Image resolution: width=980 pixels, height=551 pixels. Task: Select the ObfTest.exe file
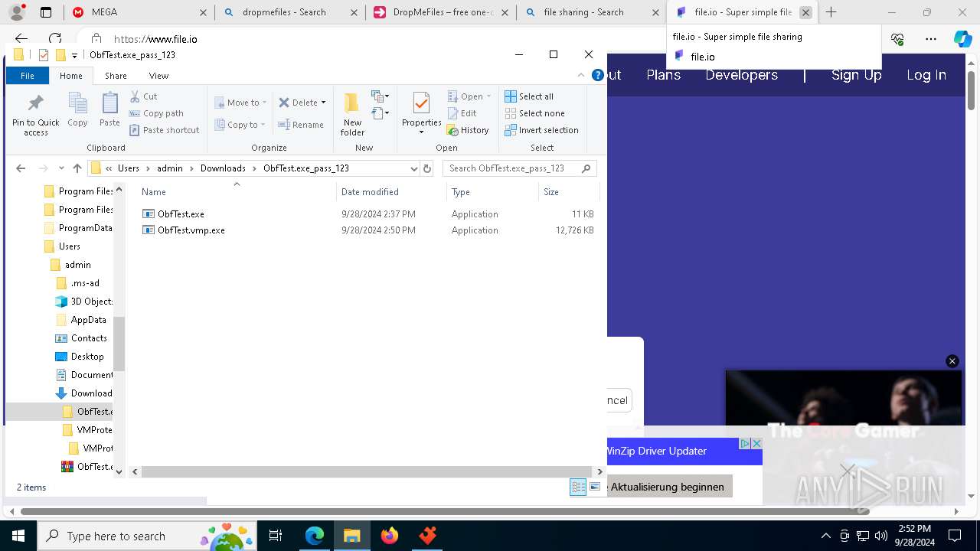181,214
